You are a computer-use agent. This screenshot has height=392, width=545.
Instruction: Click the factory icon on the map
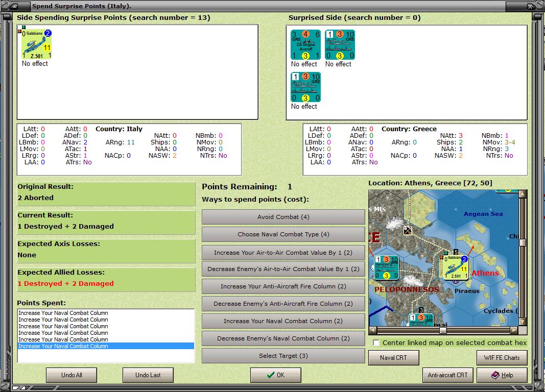coord(407,231)
